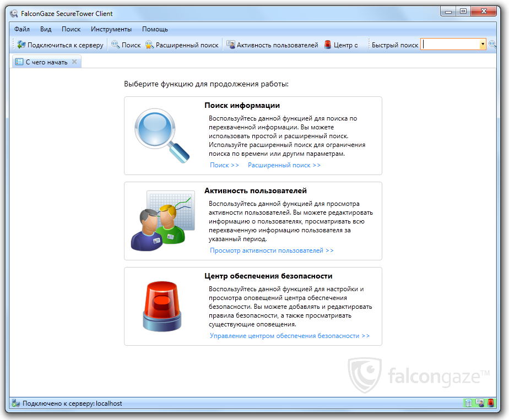Maximize the SecureTower Client window
Viewport: 509px width, 420px height.
pos(463,12)
